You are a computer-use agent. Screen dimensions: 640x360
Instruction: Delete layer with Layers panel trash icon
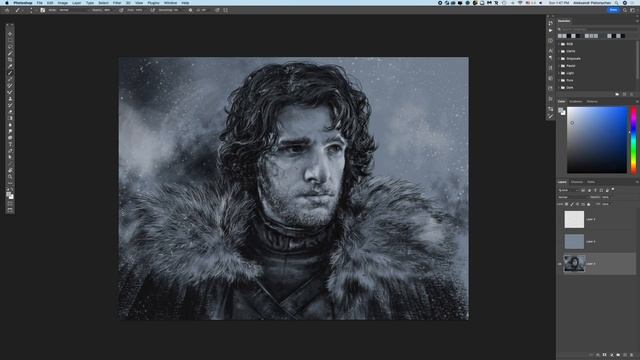(x=631, y=355)
